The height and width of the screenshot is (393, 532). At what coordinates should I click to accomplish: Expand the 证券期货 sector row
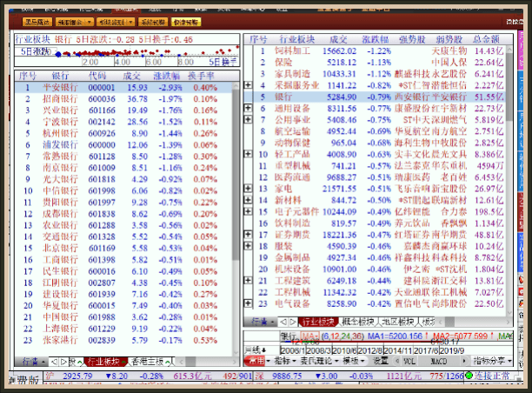point(248,235)
